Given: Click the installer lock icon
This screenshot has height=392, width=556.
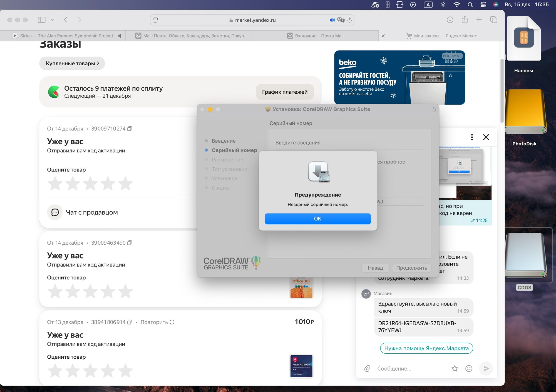Looking at the screenshot, I should 434,109.
